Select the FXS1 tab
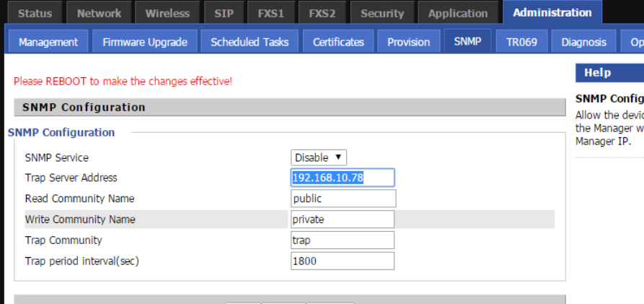This screenshot has height=304, width=644. [270, 13]
